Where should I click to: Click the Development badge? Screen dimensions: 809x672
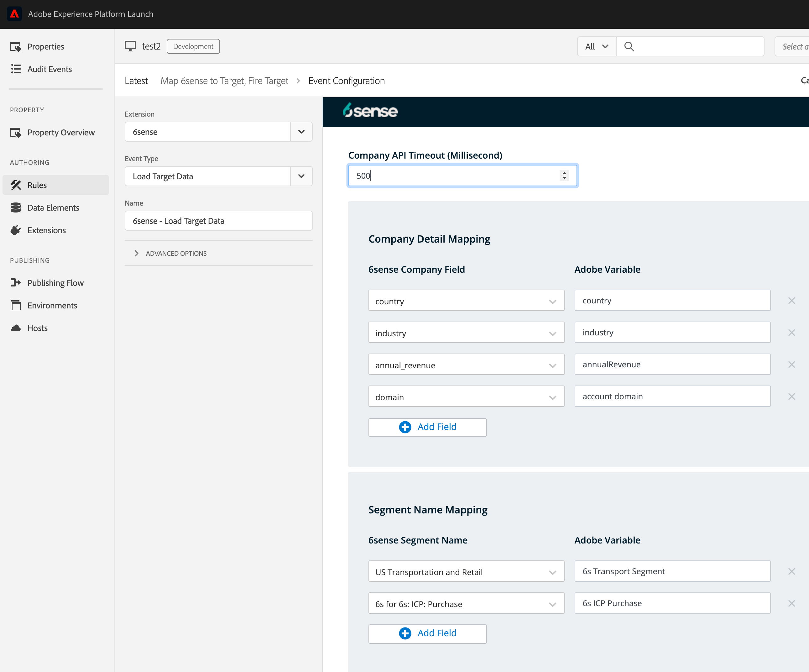click(193, 46)
